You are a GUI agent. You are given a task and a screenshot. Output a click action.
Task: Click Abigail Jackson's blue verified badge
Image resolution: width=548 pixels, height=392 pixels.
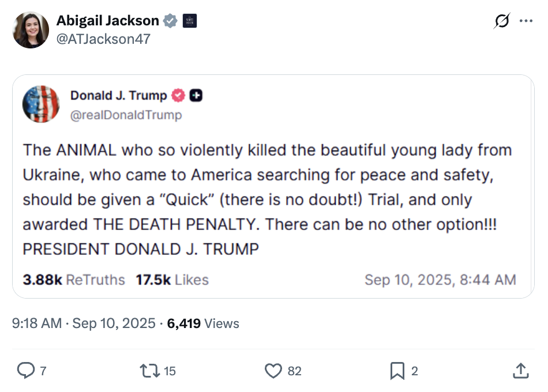[x=170, y=21]
